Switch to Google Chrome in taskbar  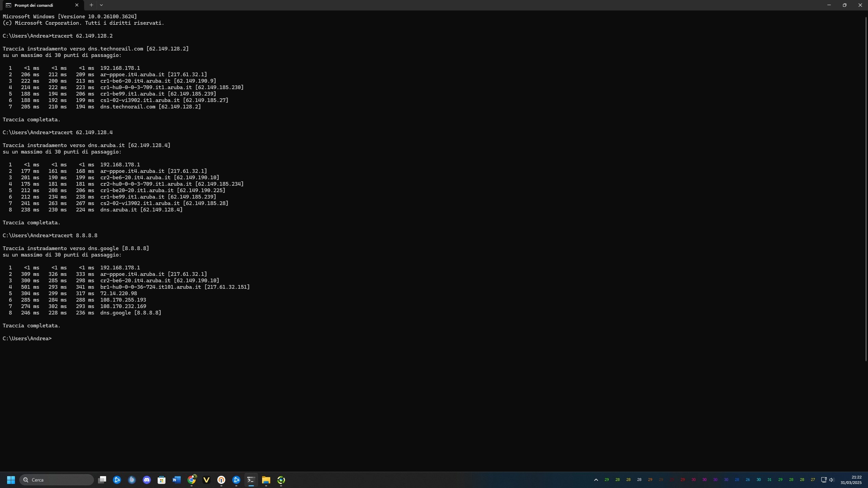[x=192, y=480]
